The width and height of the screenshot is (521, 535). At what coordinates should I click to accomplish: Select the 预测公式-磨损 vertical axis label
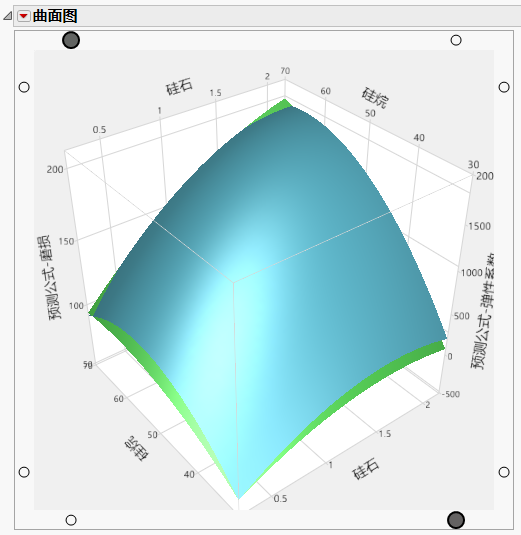pyautogui.click(x=50, y=277)
